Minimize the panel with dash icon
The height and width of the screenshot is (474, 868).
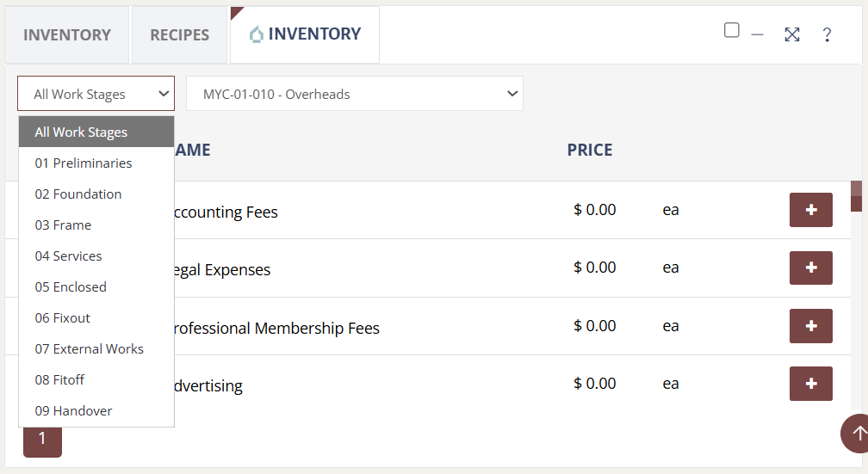click(758, 34)
